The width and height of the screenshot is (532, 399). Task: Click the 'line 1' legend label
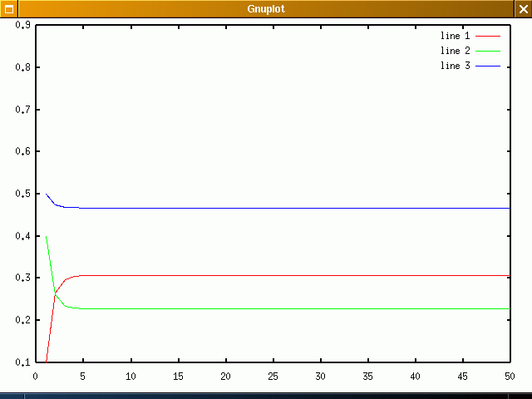455,37
